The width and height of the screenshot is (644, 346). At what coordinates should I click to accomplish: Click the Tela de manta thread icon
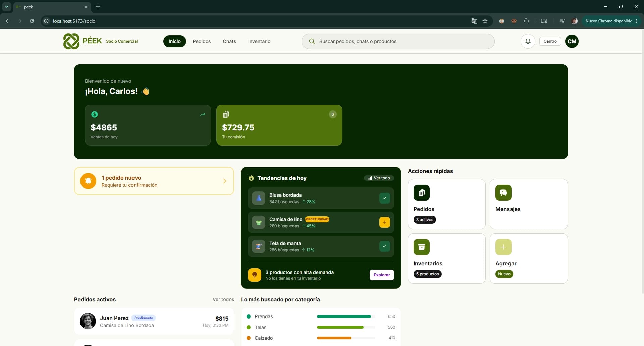(259, 246)
